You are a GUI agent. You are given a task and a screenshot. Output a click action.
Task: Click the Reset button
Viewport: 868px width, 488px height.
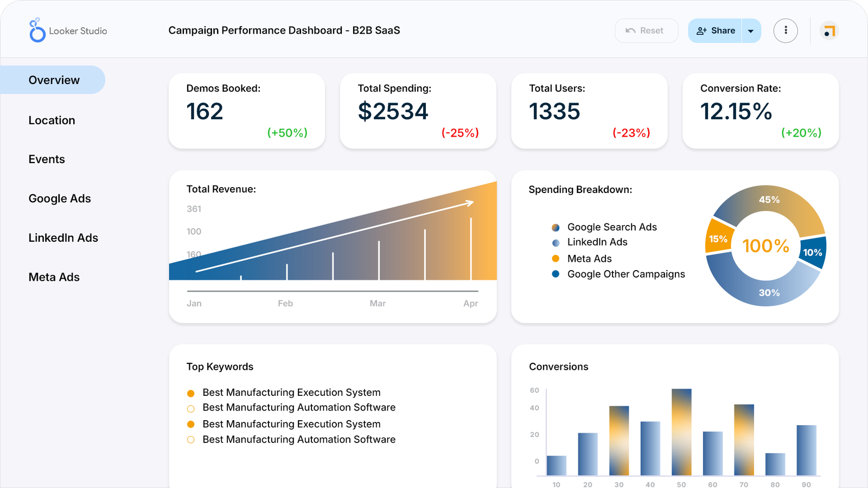pos(646,31)
